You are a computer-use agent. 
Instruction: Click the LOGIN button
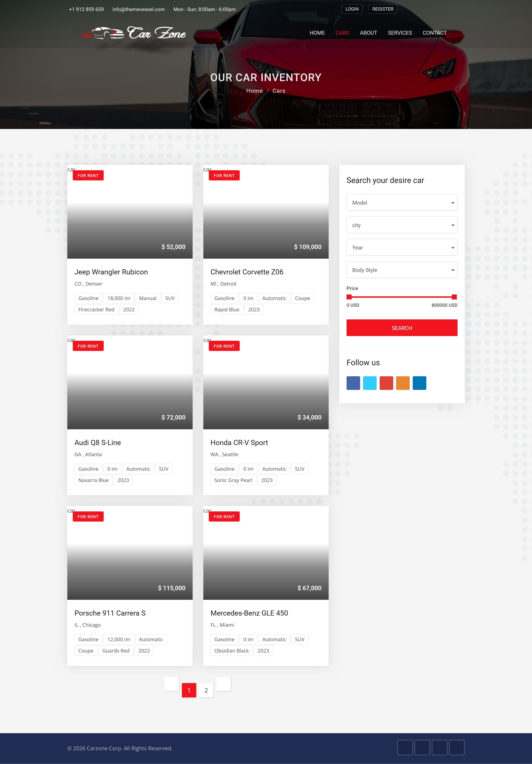[352, 9]
